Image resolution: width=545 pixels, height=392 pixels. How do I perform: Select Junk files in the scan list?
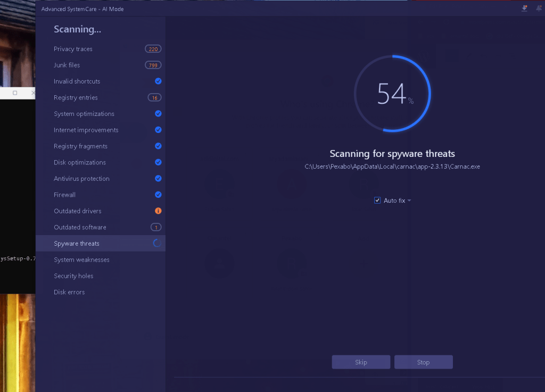click(101, 65)
